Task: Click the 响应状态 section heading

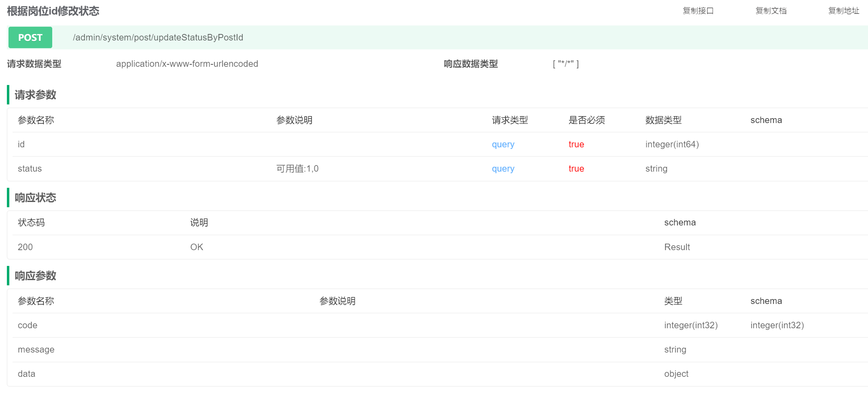Action: tap(36, 198)
